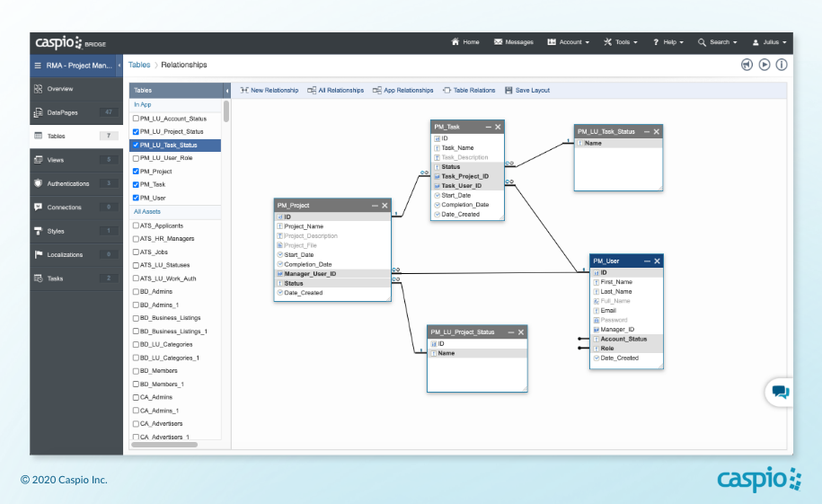Open Messages envelope in top navigation
822x504 pixels.
[499, 42]
